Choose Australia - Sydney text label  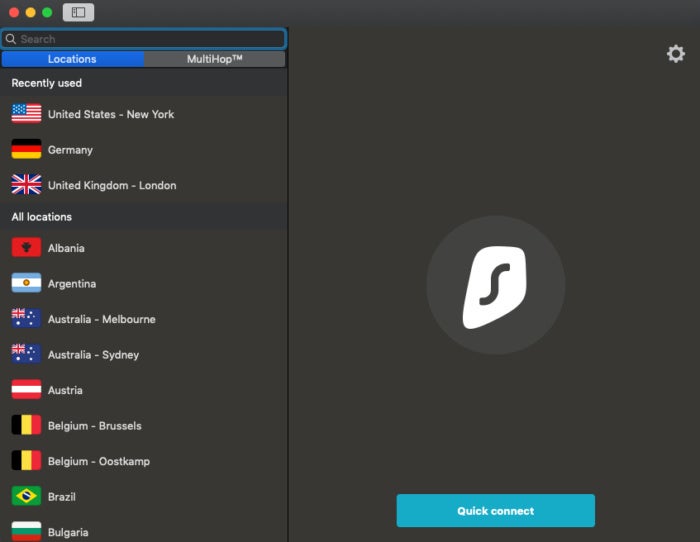(93, 355)
